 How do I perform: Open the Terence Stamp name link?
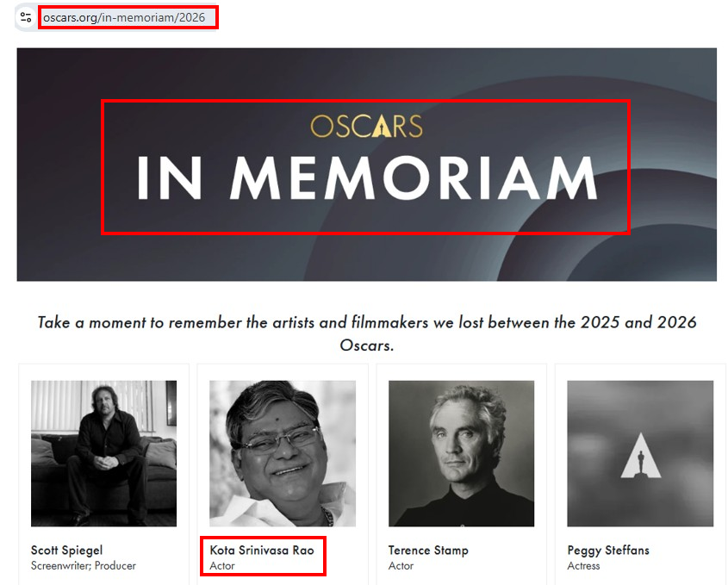point(427,550)
